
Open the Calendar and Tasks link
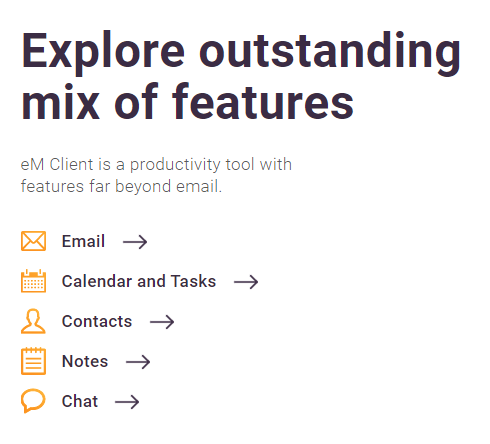[139, 281]
